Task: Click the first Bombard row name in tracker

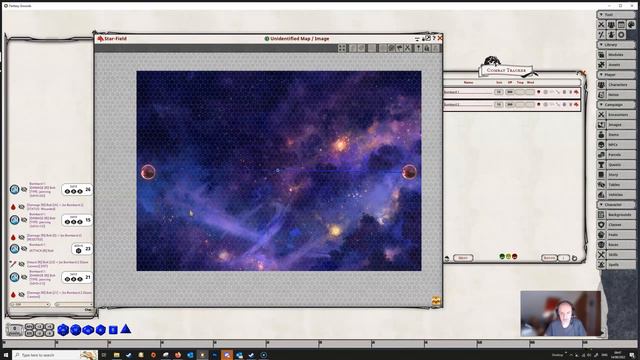Action: pos(468,92)
